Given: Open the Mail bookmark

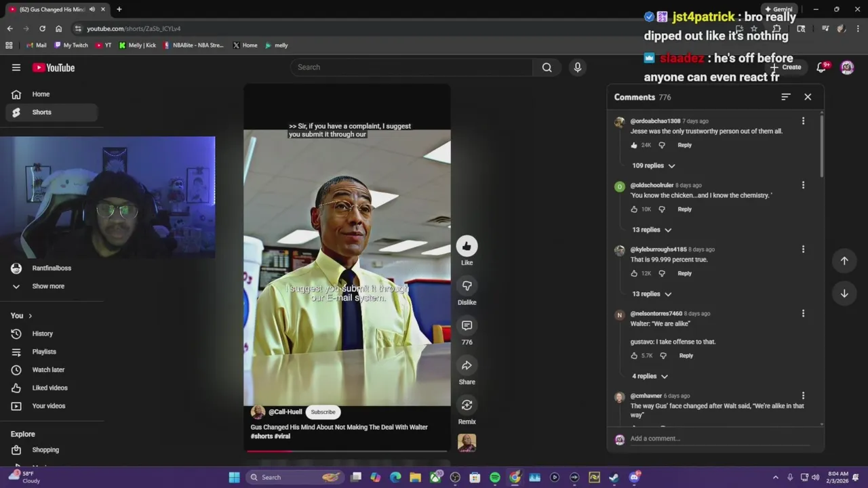Looking at the screenshot, I should (36, 45).
